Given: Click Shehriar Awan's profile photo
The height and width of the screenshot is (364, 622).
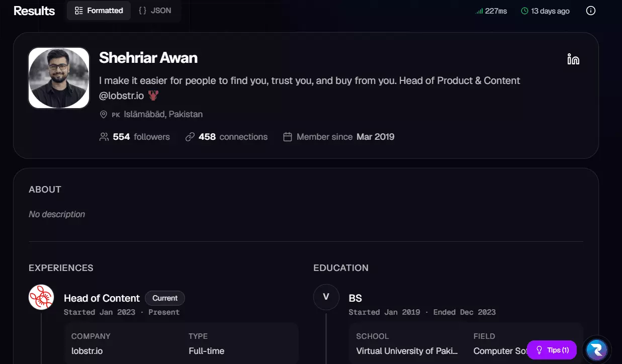Looking at the screenshot, I should point(59,78).
